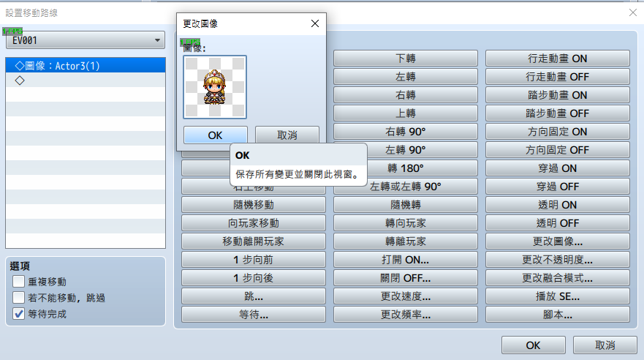Click the 1 步向後 button
Screen dimensions: 644x360
254,278
